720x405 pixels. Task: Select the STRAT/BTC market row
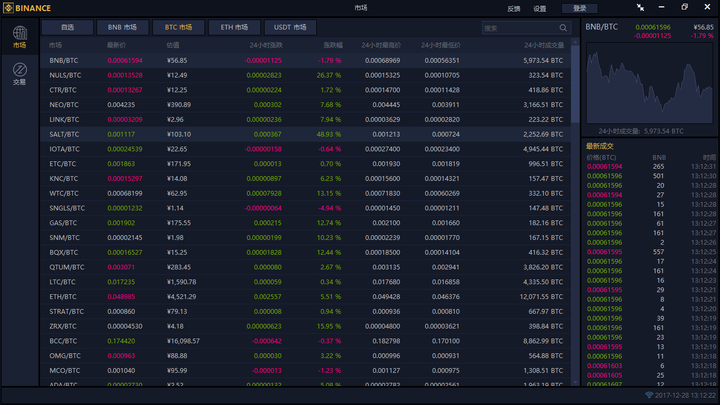click(306, 311)
